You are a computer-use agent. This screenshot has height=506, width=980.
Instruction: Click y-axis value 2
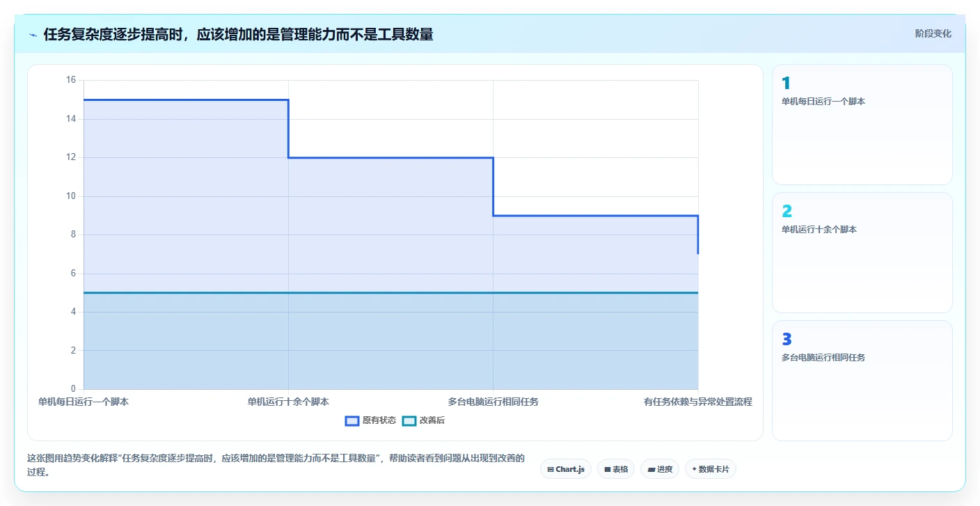73,350
